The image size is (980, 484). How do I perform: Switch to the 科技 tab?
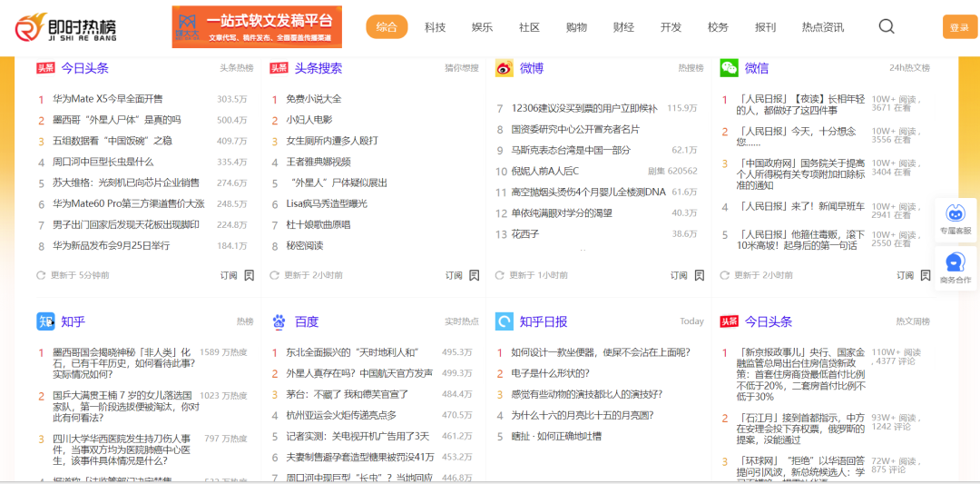(435, 27)
